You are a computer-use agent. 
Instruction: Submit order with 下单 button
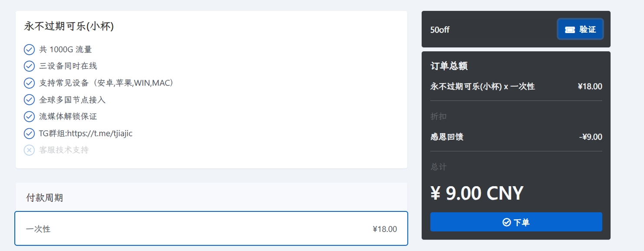(x=516, y=222)
